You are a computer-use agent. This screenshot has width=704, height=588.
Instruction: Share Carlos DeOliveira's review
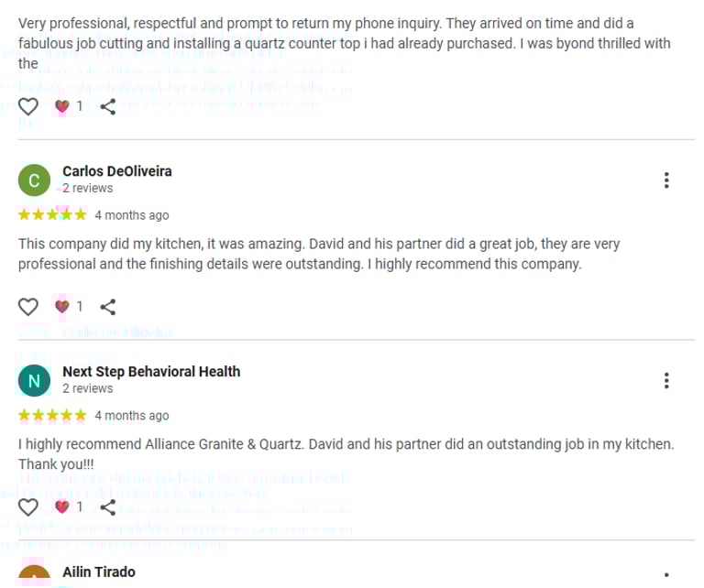pyautogui.click(x=107, y=307)
